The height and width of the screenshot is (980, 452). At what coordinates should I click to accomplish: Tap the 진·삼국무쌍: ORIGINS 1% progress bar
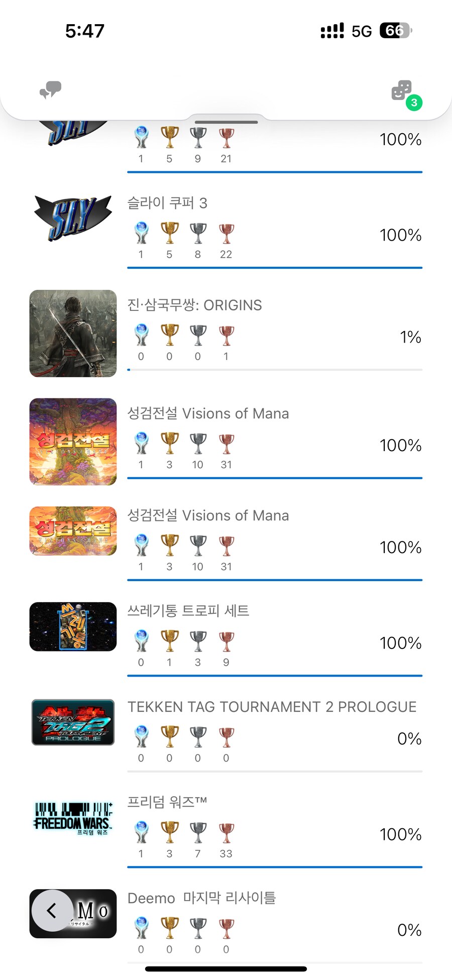point(275,370)
